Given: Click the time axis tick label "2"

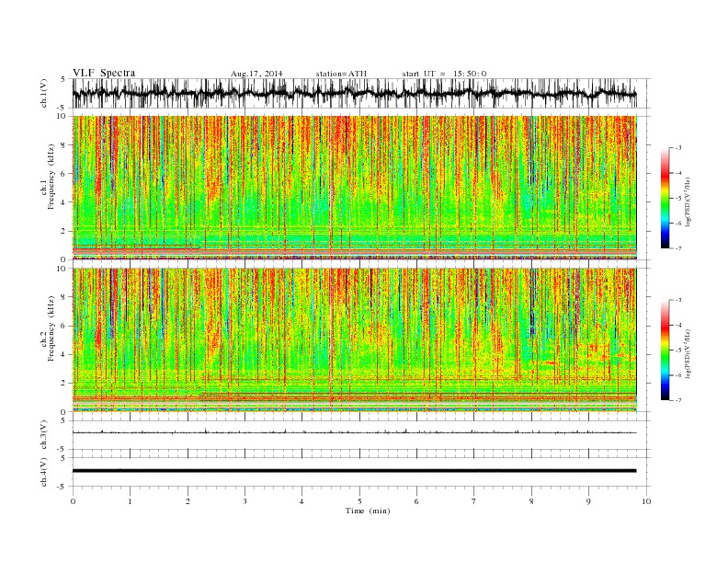Looking at the screenshot, I should (x=188, y=501).
